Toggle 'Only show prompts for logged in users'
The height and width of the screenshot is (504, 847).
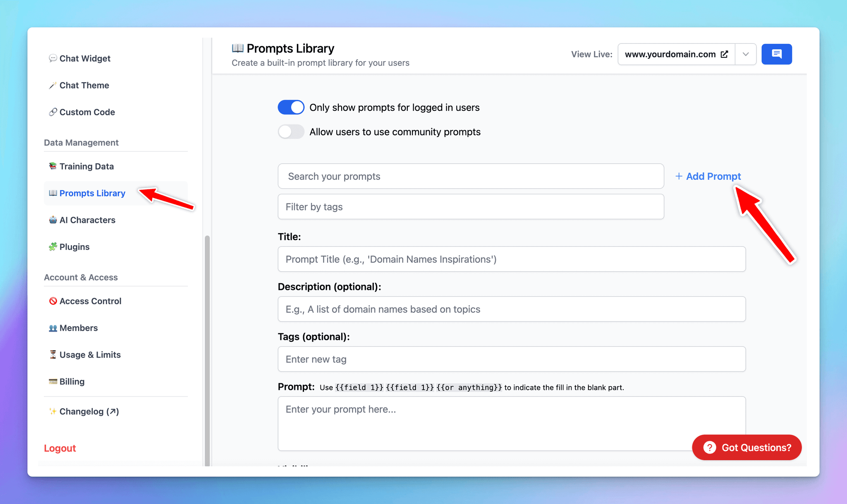292,107
